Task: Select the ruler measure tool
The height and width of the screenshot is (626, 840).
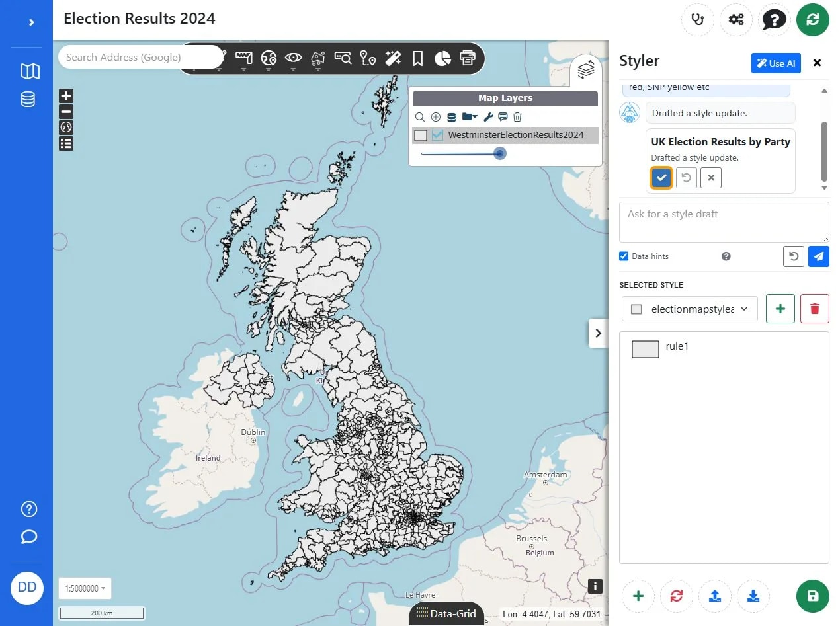Action: (244, 58)
